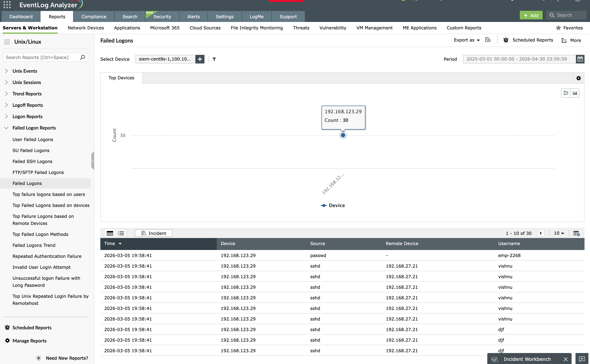Go to next page of results

click(541, 233)
